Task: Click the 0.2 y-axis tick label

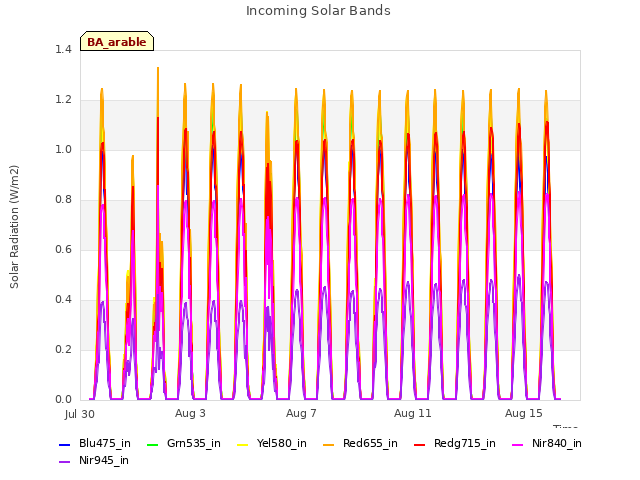Action: pos(63,349)
